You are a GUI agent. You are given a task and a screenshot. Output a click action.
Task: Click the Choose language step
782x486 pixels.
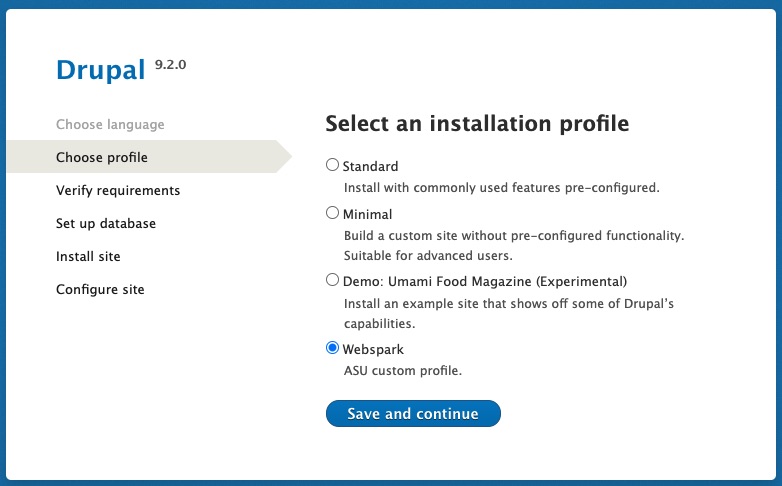(x=110, y=124)
